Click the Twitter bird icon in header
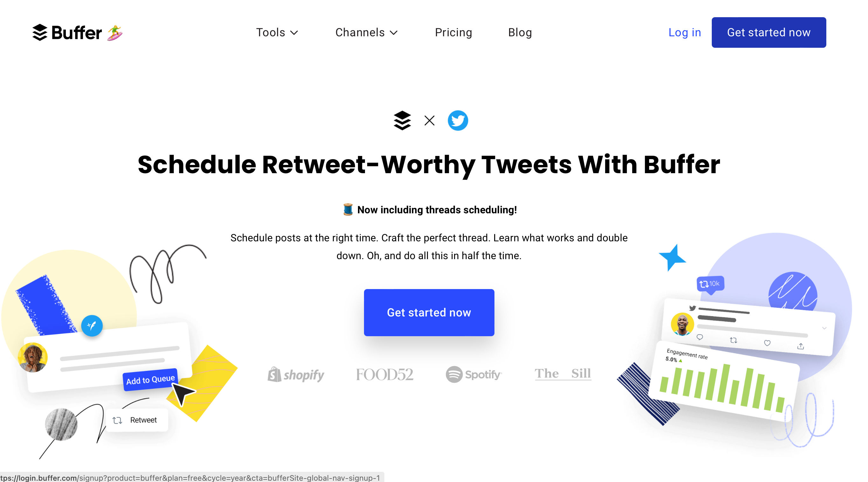Viewport: 868px width, 482px height. point(458,120)
